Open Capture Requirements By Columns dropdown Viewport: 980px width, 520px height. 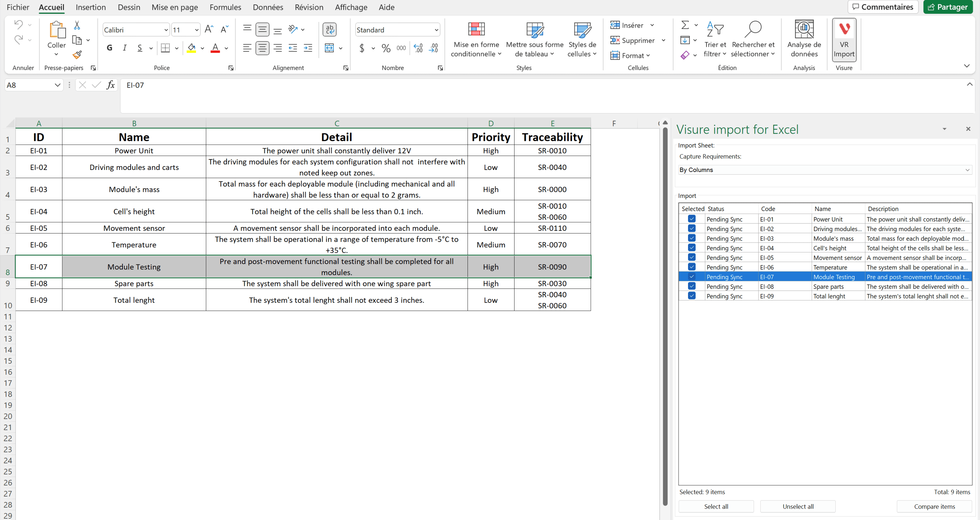click(x=825, y=170)
